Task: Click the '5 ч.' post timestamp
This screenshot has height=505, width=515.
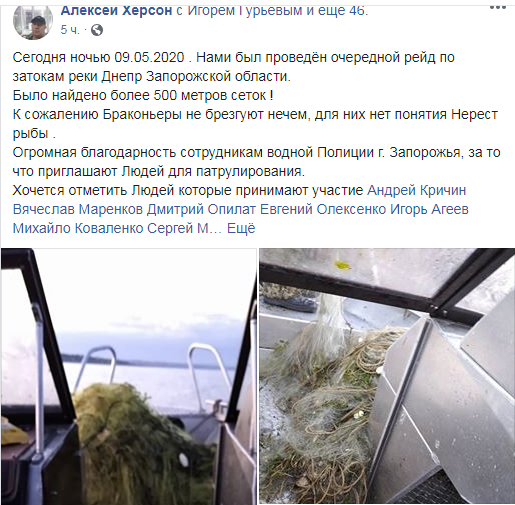Action: 70,30
